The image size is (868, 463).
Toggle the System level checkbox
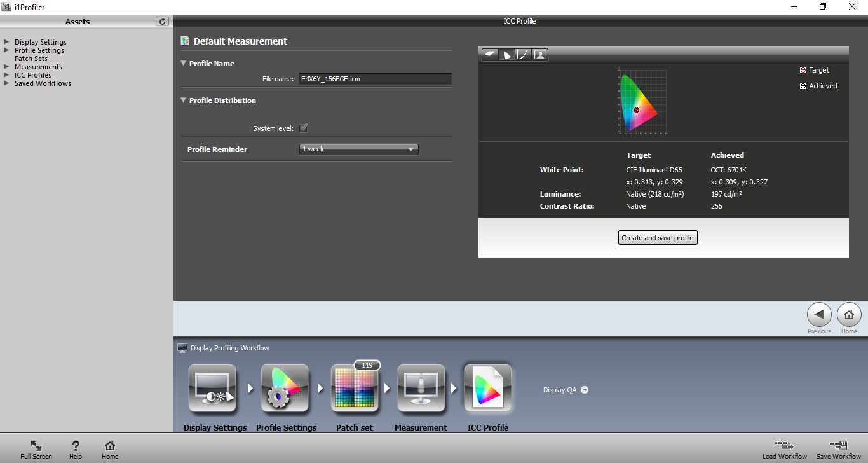click(x=304, y=128)
